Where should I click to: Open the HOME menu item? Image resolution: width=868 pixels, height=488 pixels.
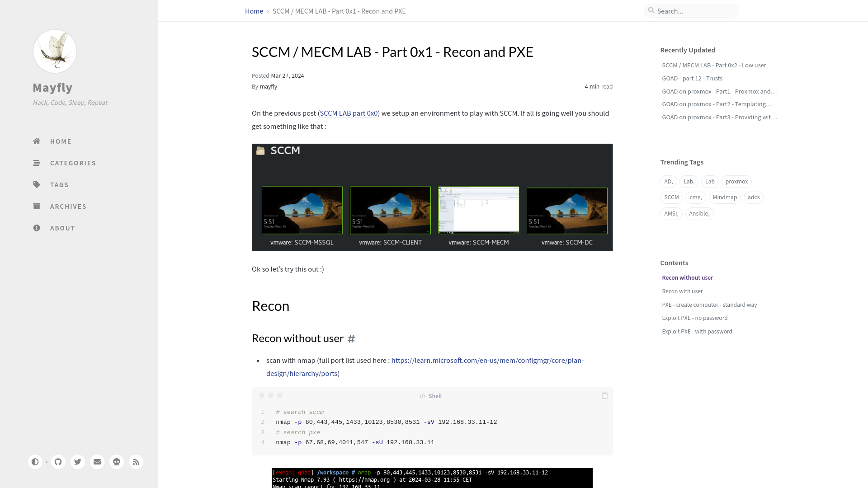pos(61,141)
